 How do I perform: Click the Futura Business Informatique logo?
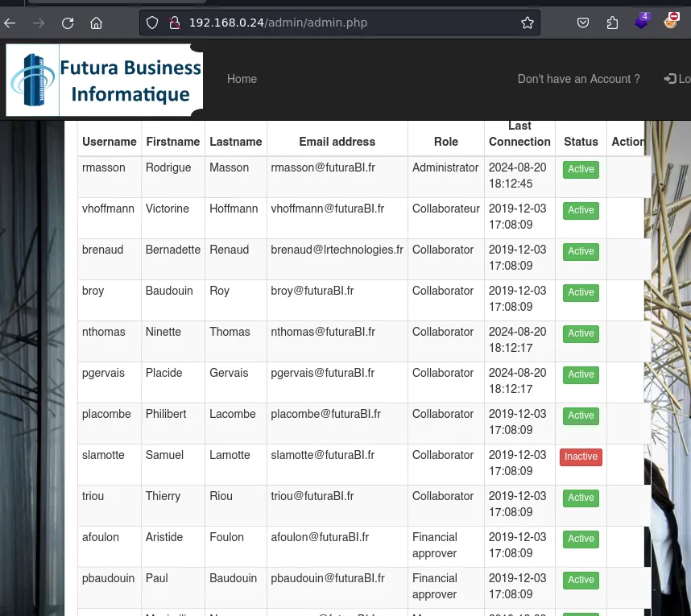105,80
